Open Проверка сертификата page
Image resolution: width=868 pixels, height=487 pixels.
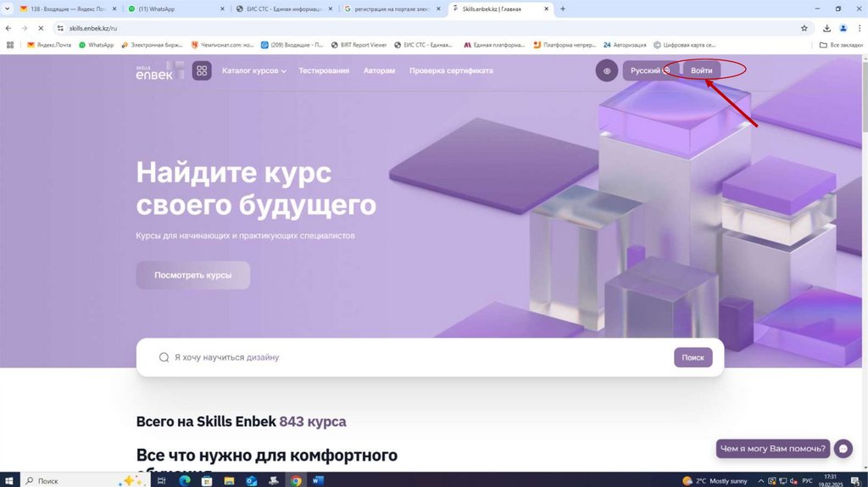pos(451,71)
